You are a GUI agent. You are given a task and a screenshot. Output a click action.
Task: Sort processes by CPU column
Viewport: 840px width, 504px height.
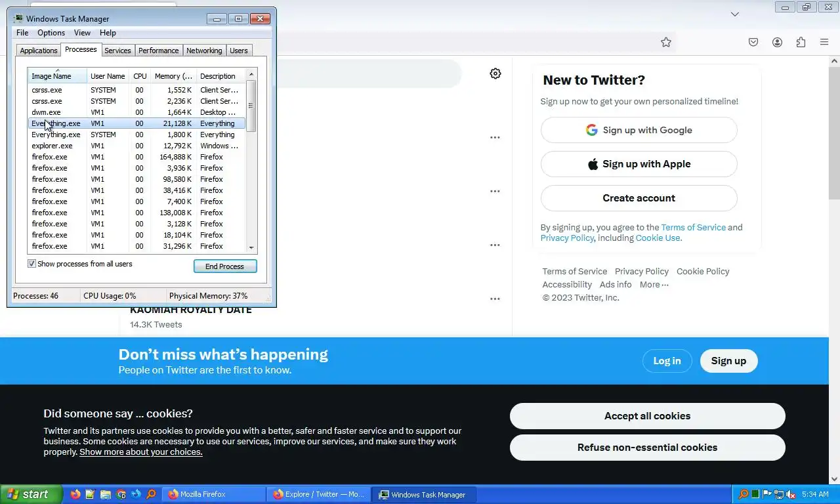coord(140,76)
